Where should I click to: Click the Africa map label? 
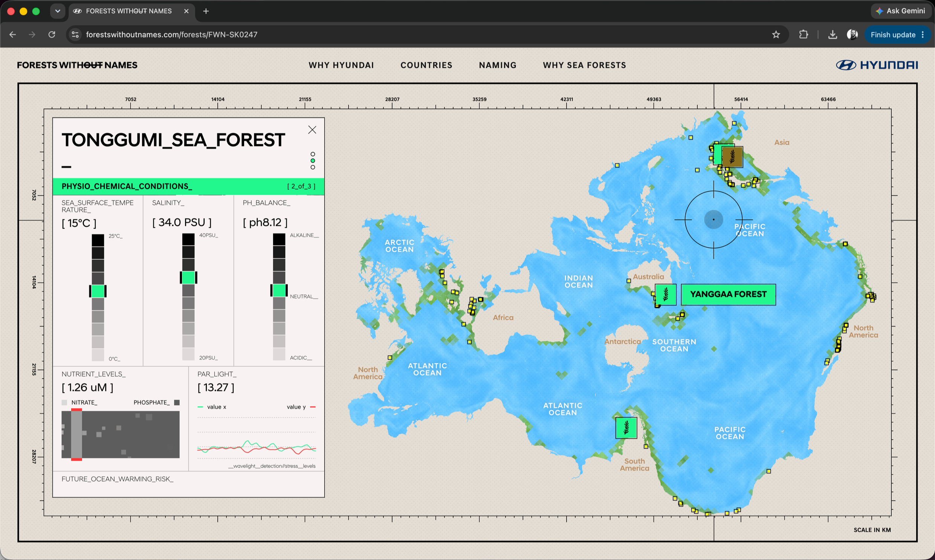point(503,318)
